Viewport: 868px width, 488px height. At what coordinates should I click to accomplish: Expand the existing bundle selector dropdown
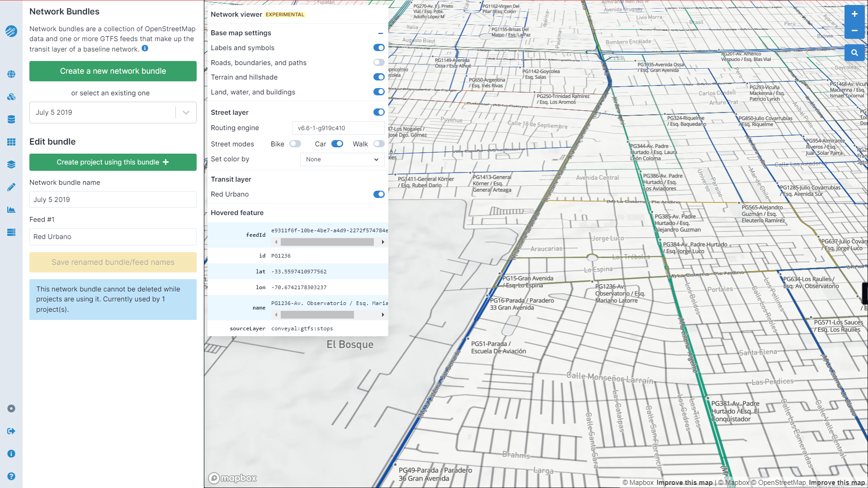tap(185, 113)
